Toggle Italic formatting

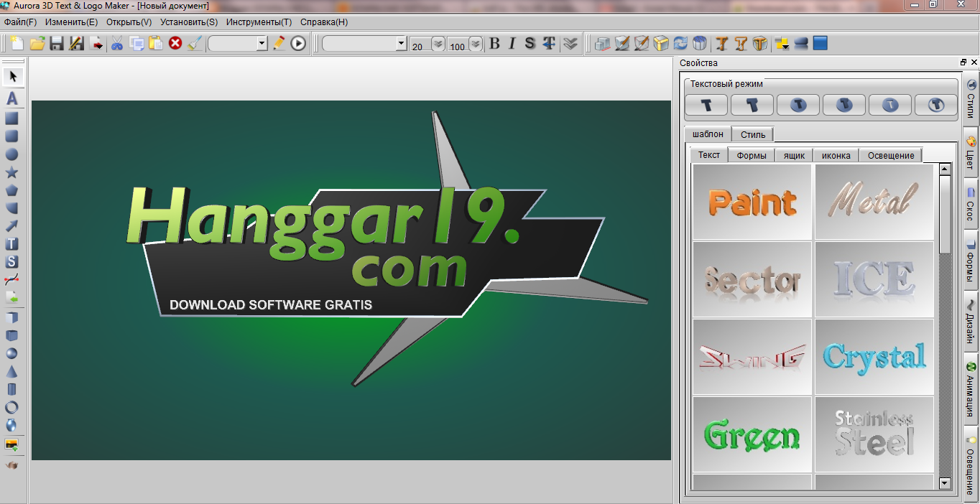pos(512,44)
